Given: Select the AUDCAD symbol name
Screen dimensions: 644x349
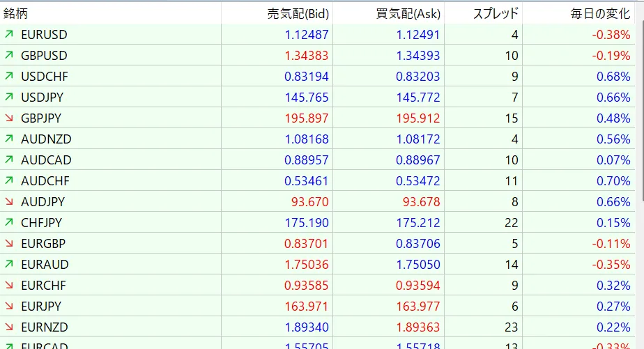Looking at the screenshot, I should (x=46, y=160).
